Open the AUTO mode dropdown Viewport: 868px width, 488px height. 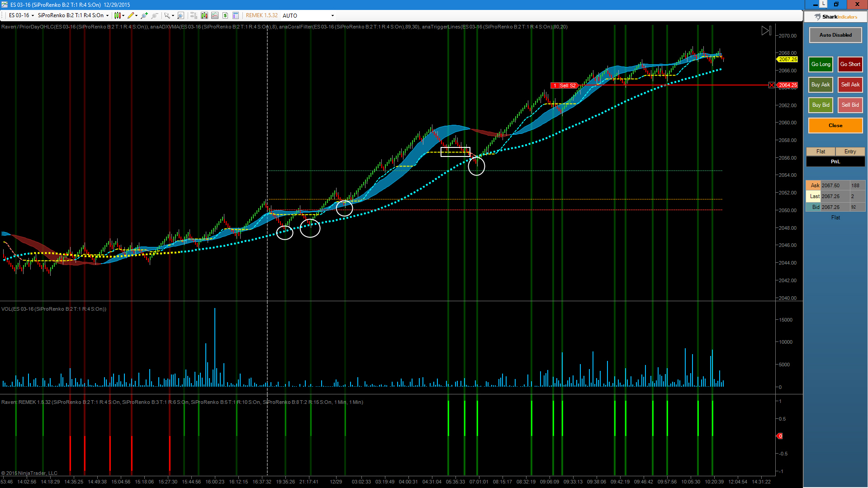pos(308,15)
